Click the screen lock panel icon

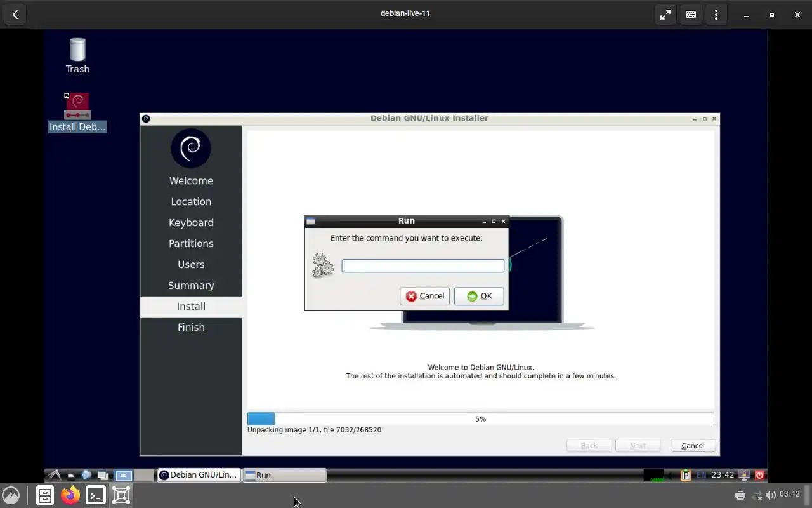pyautogui.click(x=744, y=475)
